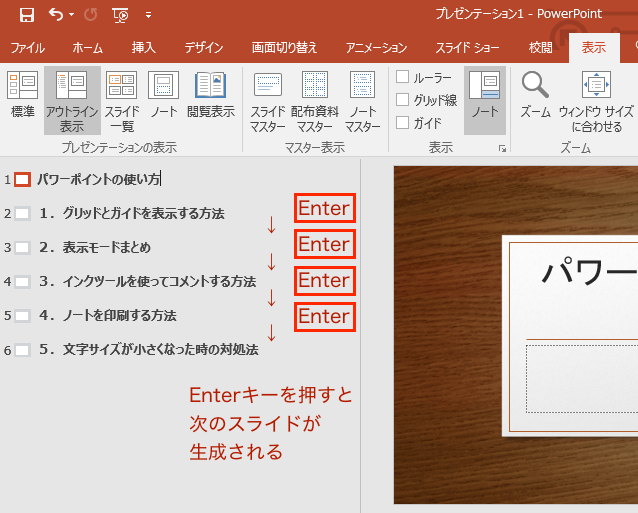This screenshot has height=513, width=638.
Task: Check the ガイド guides checkbox
Action: [x=402, y=123]
